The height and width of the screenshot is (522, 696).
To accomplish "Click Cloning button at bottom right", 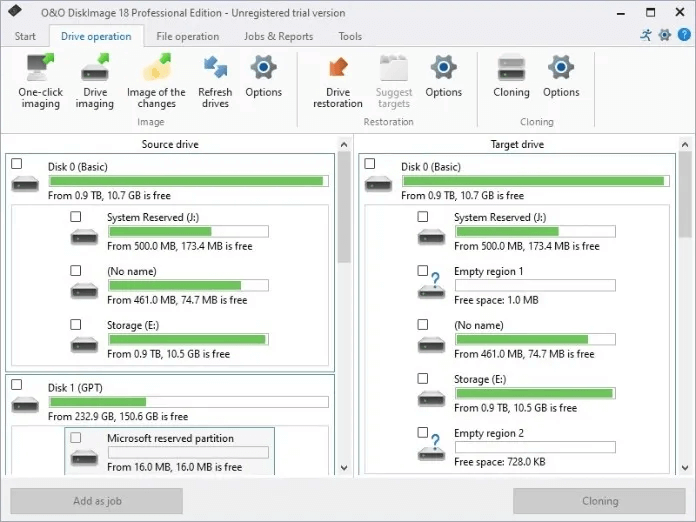I will click(x=600, y=501).
